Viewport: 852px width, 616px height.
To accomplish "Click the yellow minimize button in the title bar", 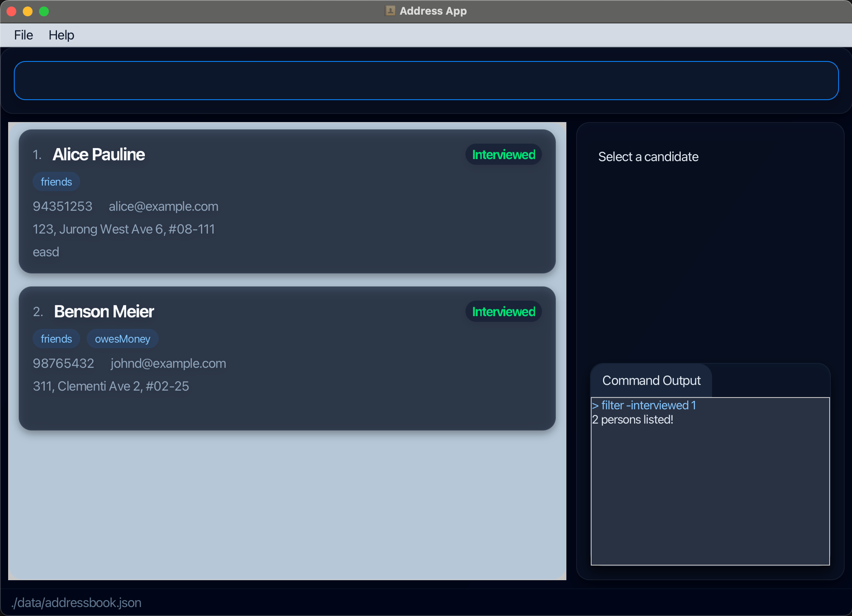I will [x=27, y=11].
